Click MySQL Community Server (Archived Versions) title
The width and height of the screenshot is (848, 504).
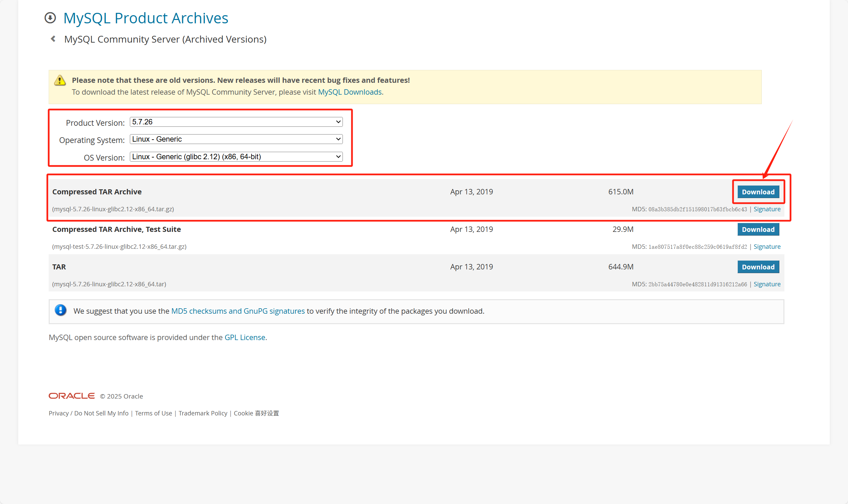click(x=165, y=39)
